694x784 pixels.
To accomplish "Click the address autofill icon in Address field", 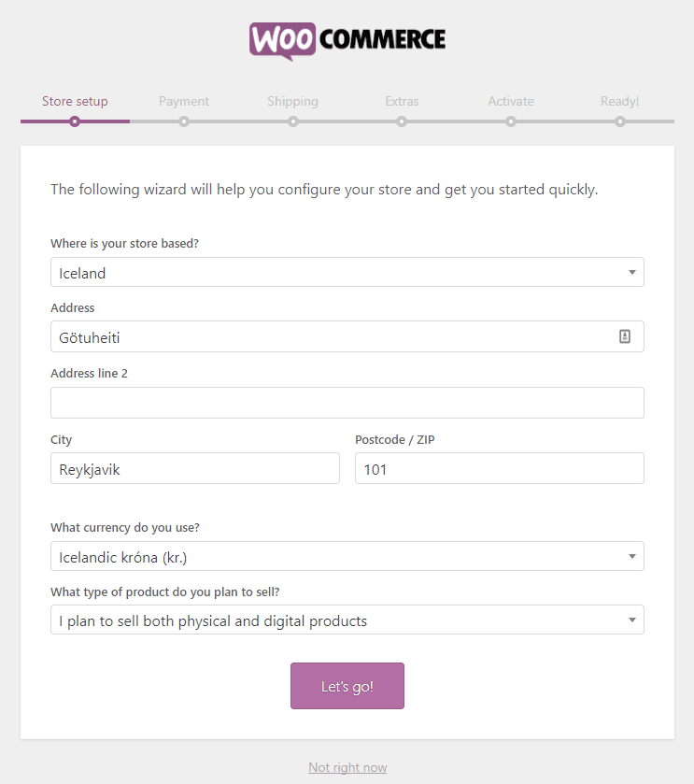I will [624, 335].
